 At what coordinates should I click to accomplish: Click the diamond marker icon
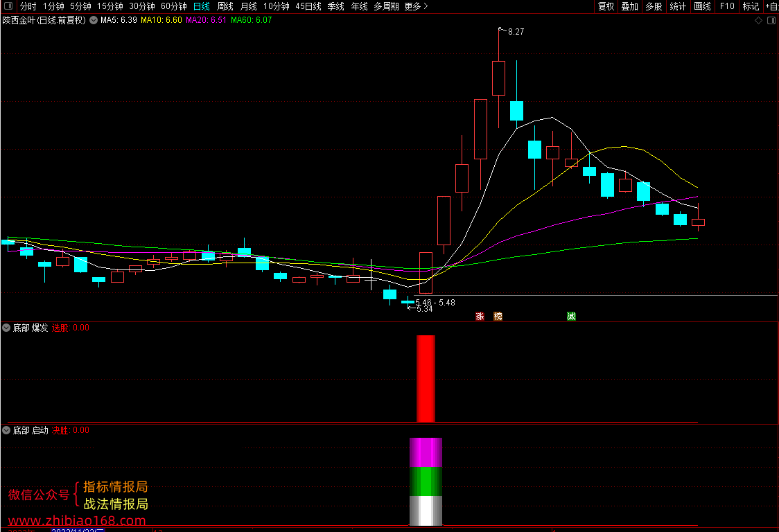coord(758,20)
